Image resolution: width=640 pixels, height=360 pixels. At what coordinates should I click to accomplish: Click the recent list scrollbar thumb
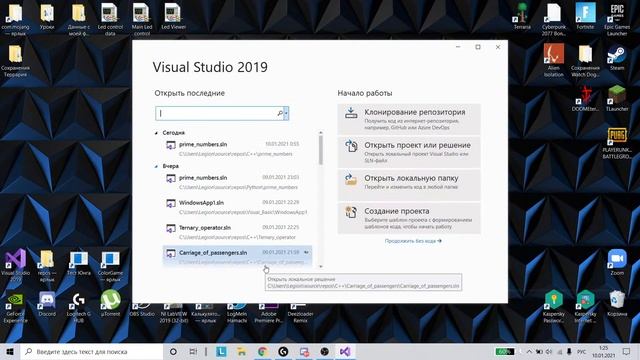[x=321, y=150]
